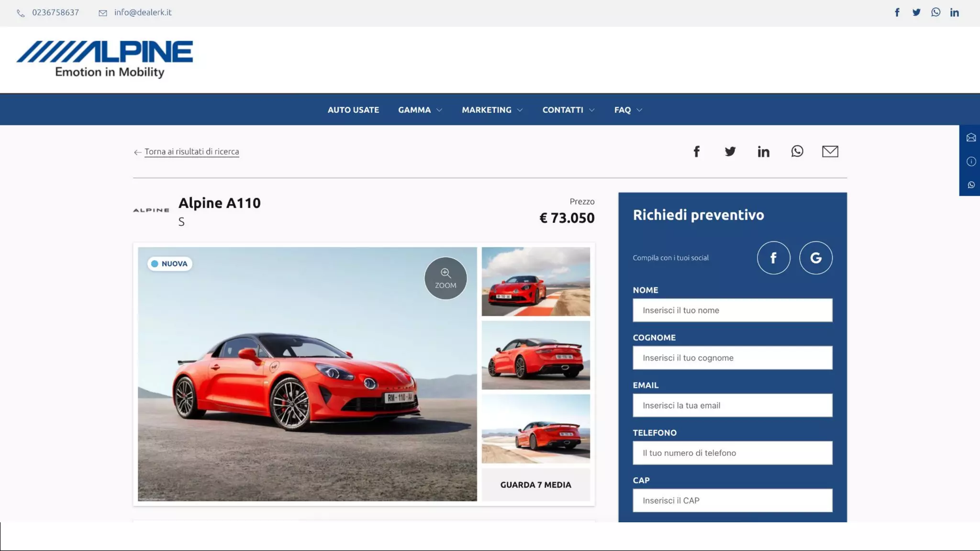Share listing via LinkedIn icon above price
The image size is (980, 551).
763,152
